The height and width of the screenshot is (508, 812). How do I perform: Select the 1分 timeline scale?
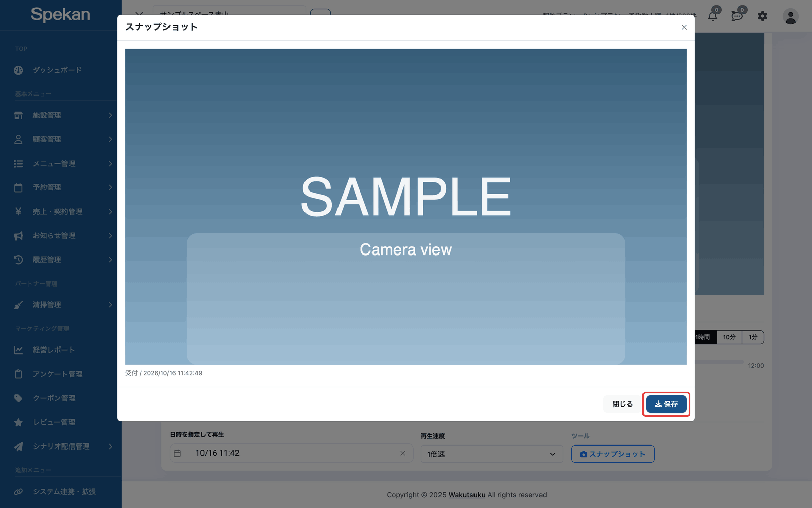753,337
